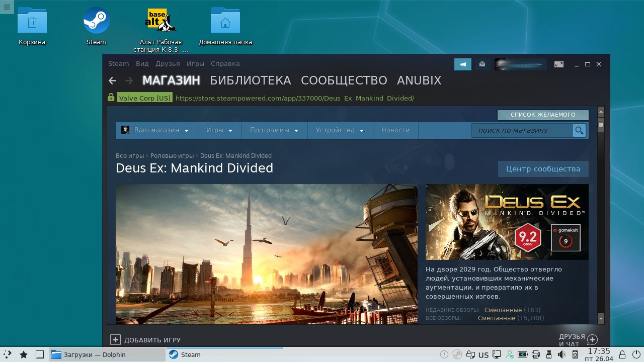Click the star favorites icon on taskbar

tap(24, 354)
